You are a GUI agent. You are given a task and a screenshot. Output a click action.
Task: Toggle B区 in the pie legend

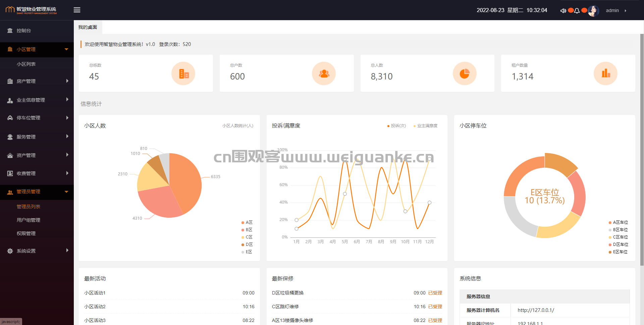[x=247, y=230]
